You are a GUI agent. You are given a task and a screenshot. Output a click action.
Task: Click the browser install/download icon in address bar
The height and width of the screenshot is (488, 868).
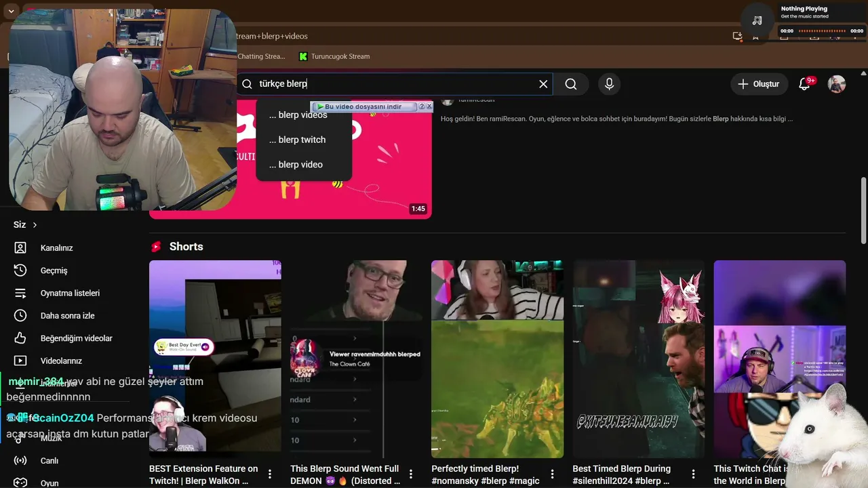tap(737, 36)
